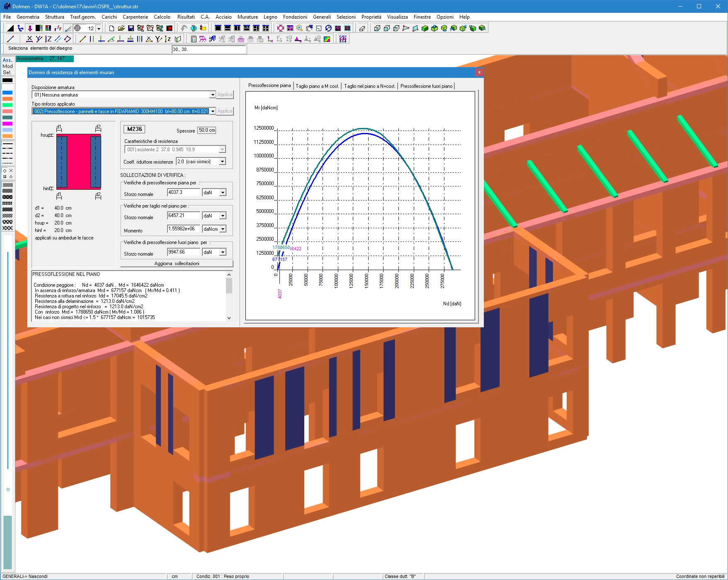Click the undo curved arrow icon
Viewport: 728px width, 580px height.
point(184,28)
